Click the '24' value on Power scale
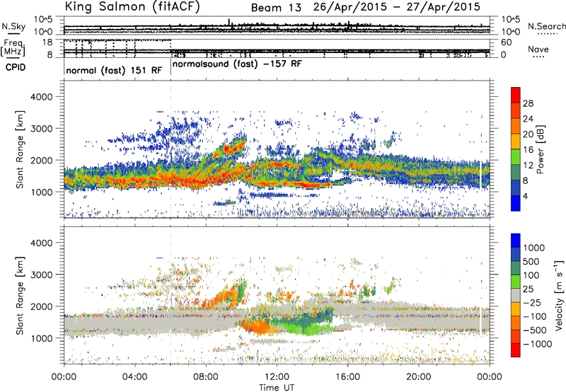 528,119
